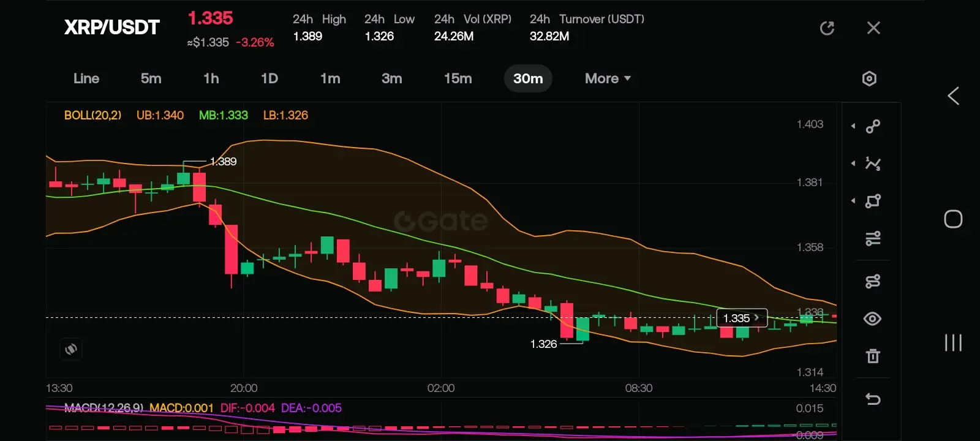Open Android recent apps button
The image size is (980, 441).
(953, 342)
